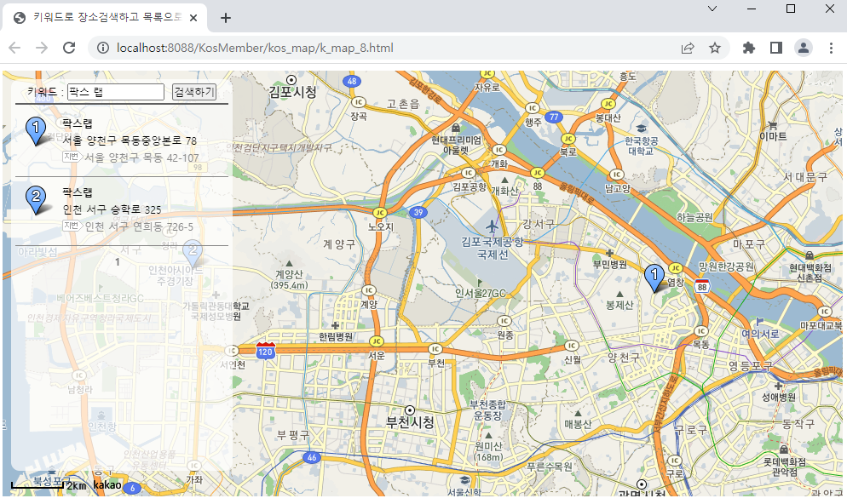This screenshot has height=504, width=847.
Task: Click the 서운 JC junction icon
Action: [377, 341]
